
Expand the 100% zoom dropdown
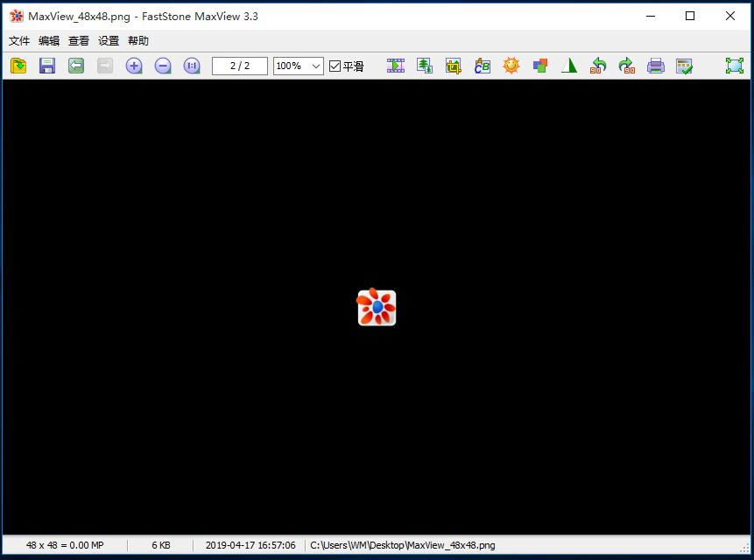pyautogui.click(x=316, y=66)
